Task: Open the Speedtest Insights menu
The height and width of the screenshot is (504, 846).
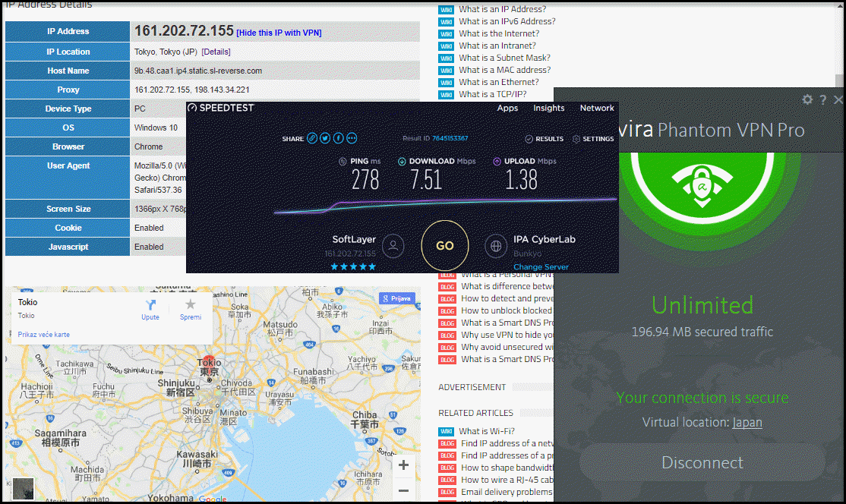Action: coord(549,108)
